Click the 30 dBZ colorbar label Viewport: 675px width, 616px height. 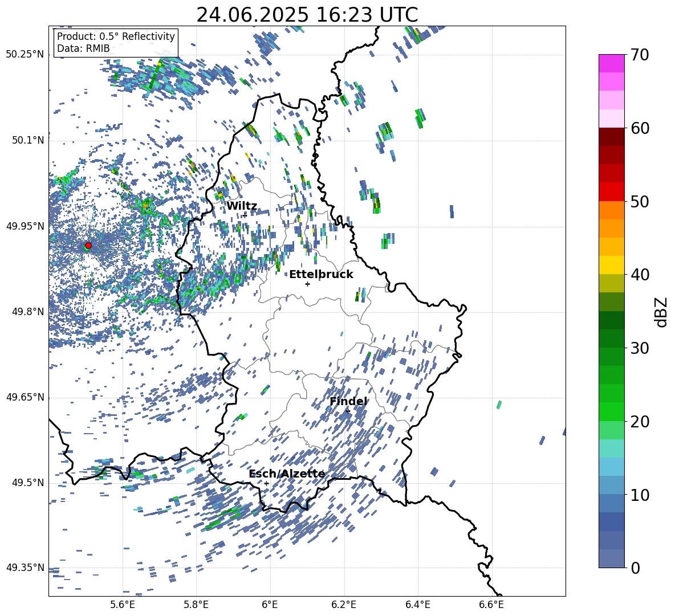coord(640,348)
